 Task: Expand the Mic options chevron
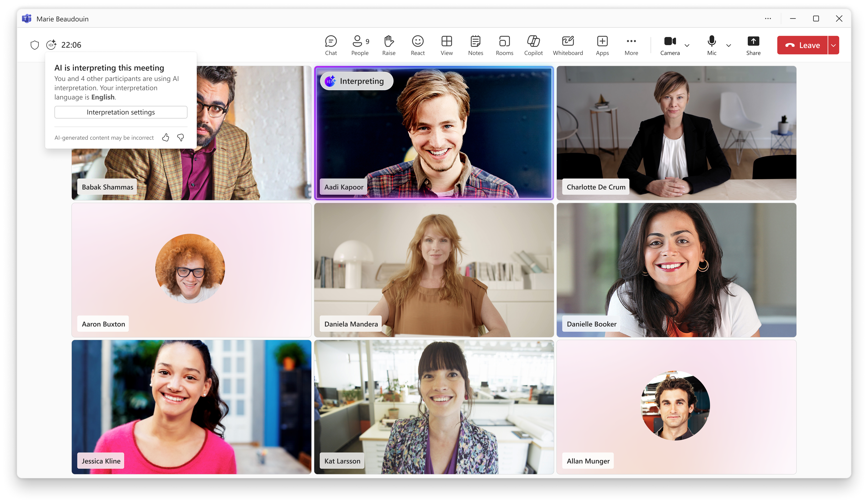point(729,45)
